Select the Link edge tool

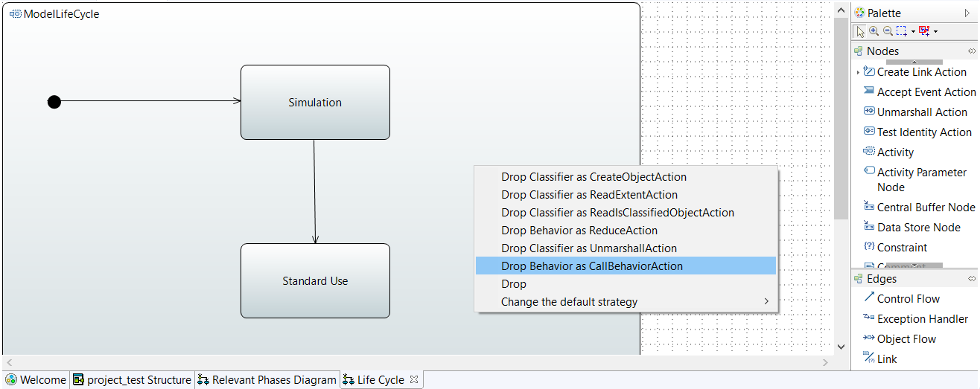(880, 359)
